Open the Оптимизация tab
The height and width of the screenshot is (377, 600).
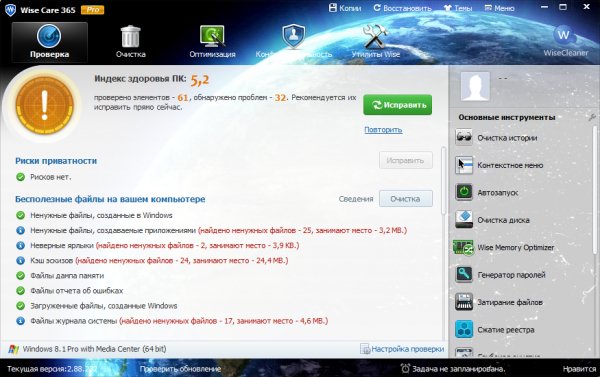coord(212,42)
